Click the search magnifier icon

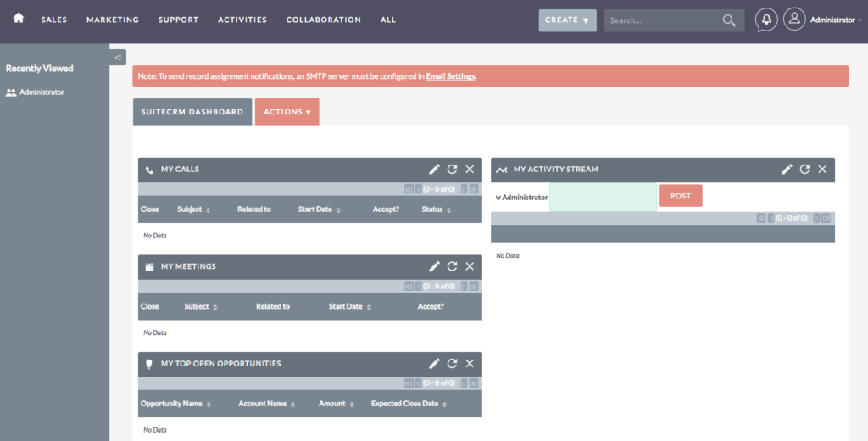click(729, 20)
